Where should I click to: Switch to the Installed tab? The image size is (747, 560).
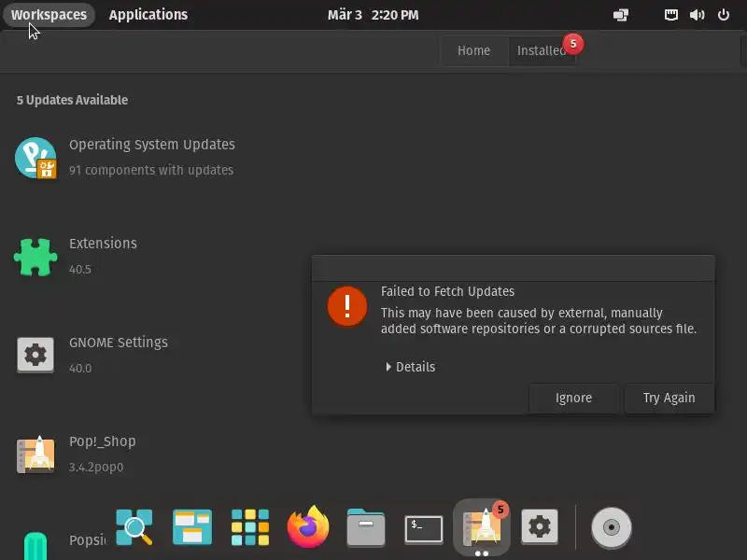pyautogui.click(x=542, y=50)
